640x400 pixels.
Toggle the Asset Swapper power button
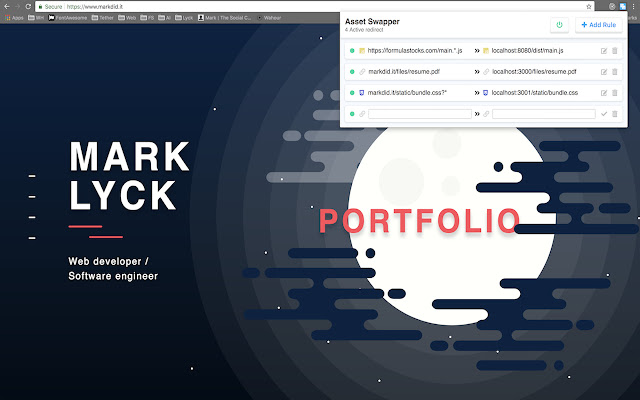pos(559,25)
